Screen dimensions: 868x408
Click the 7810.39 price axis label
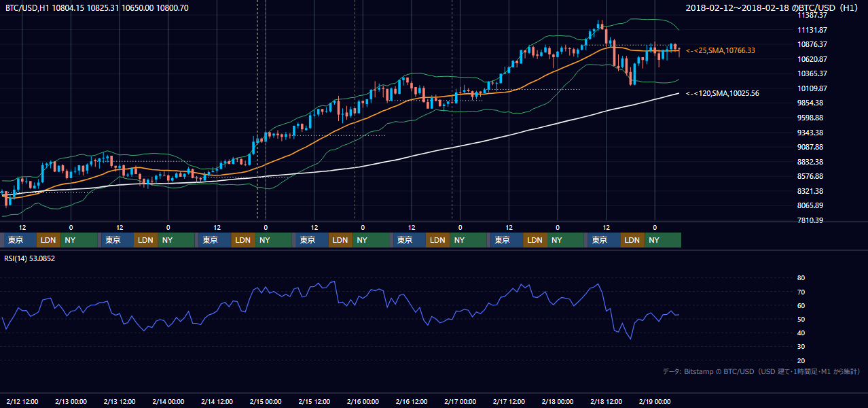pyautogui.click(x=810, y=220)
